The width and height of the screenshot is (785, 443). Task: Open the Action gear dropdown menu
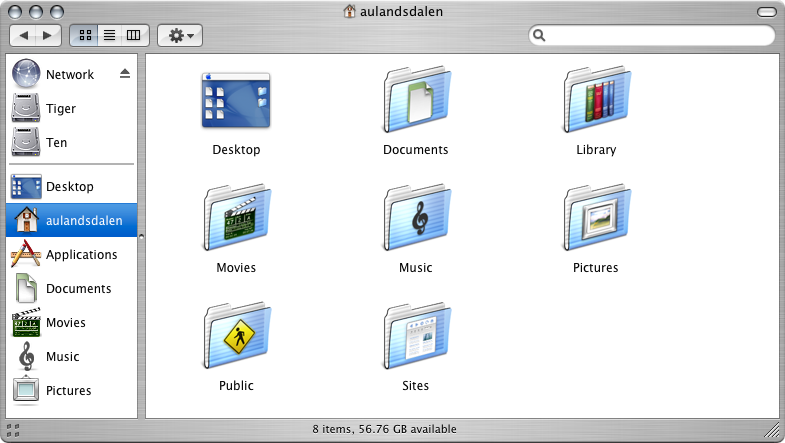click(x=180, y=35)
